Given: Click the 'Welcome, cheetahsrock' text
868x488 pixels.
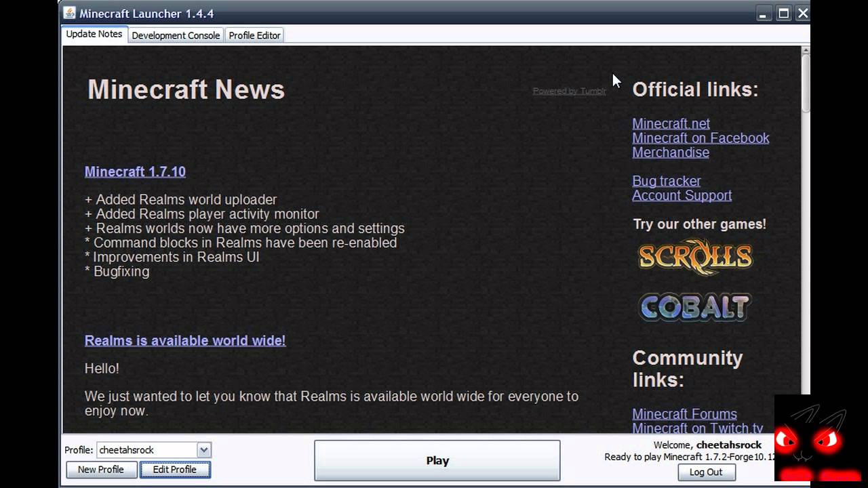Looking at the screenshot, I should (707, 445).
